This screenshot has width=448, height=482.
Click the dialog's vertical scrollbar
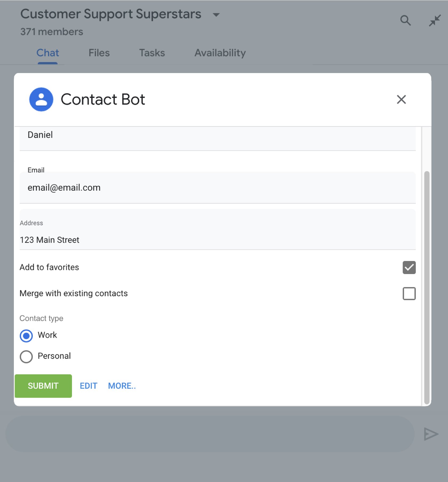coord(427,288)
